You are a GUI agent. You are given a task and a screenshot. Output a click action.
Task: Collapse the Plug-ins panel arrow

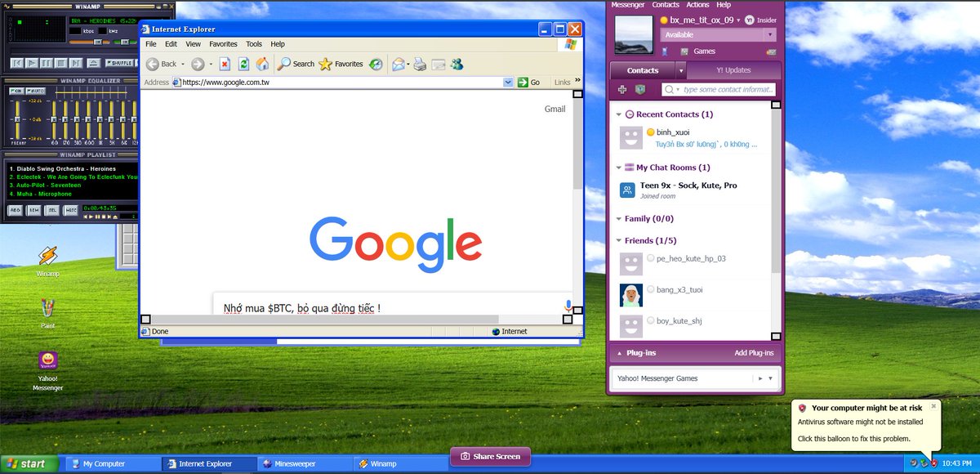618,353
